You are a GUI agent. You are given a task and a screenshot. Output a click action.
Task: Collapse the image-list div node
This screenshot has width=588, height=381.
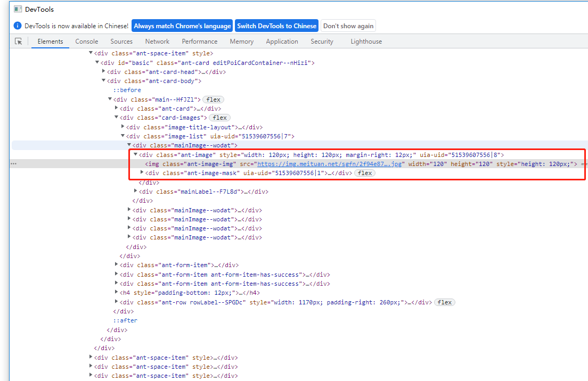[x=123, y=136]
